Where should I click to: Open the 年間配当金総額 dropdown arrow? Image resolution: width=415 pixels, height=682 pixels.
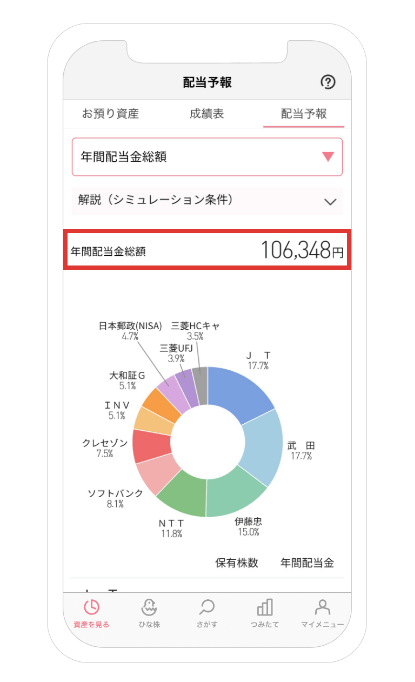coord(328,157)
